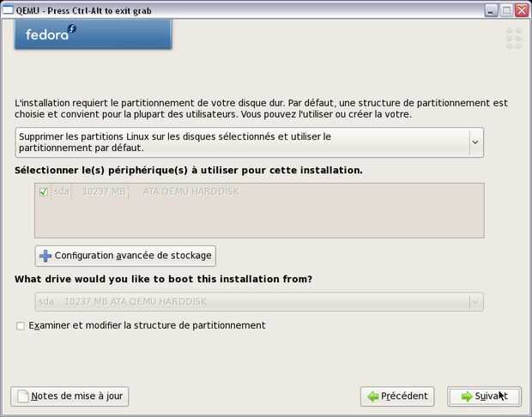Maximize the QEMU window
This screenshot has height=417, width=532.
pos(505,10)
